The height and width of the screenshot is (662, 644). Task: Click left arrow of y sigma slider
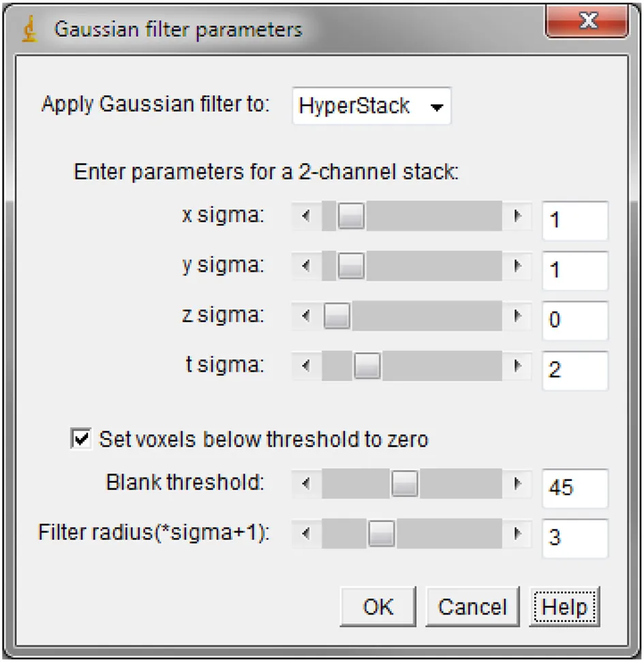tap(307, 266)
